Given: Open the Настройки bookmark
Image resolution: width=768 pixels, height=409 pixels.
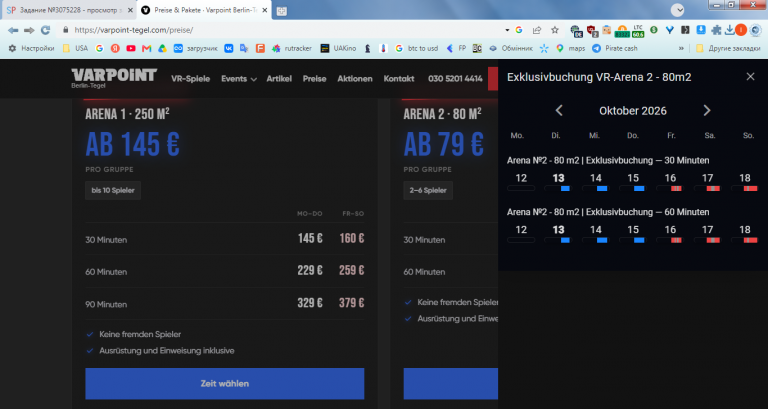Looking at the screenshot, I should (x=32, y=48).
